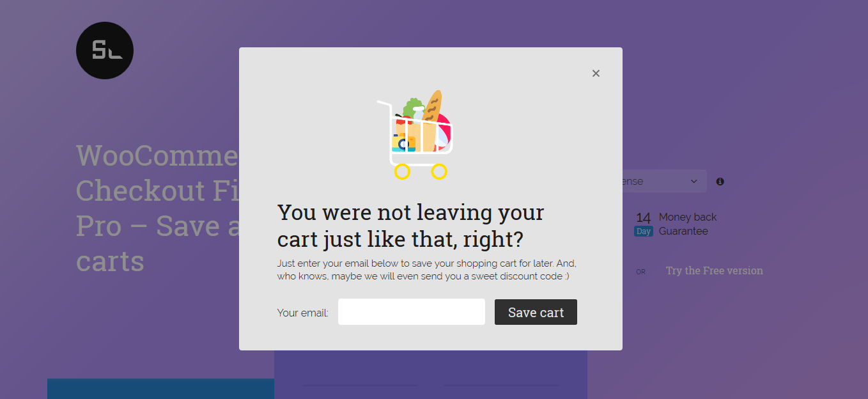The height and width of the screenshot is (399, 868).
Task: Click the WooCommerce Checkout page title
Action: (x=157, y=208)
